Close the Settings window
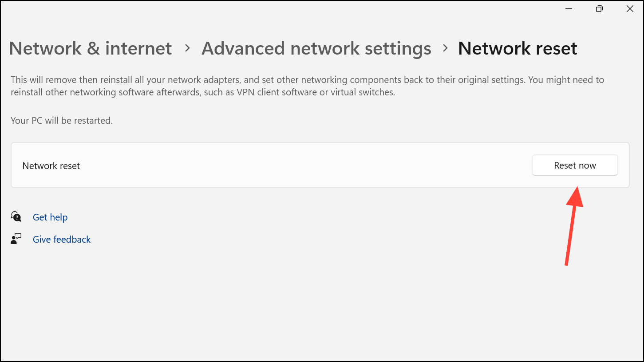Viewport: 644px width, 362px height. tap(630, 9)
